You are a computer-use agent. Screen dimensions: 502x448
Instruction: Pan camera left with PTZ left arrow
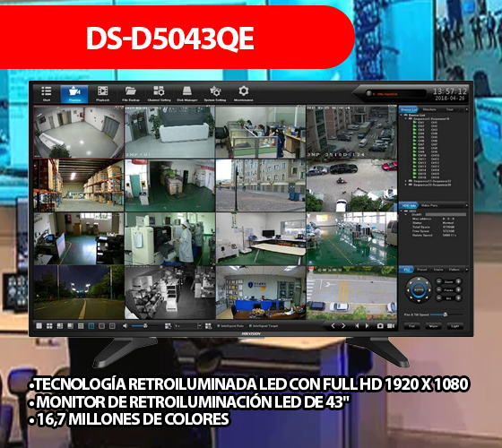(408, 290)
